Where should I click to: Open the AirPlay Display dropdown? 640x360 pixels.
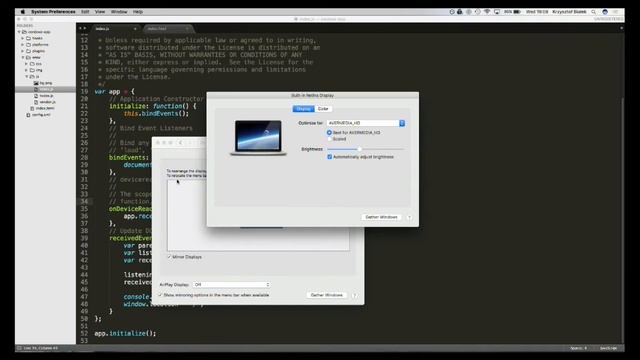tap(231, 285)
